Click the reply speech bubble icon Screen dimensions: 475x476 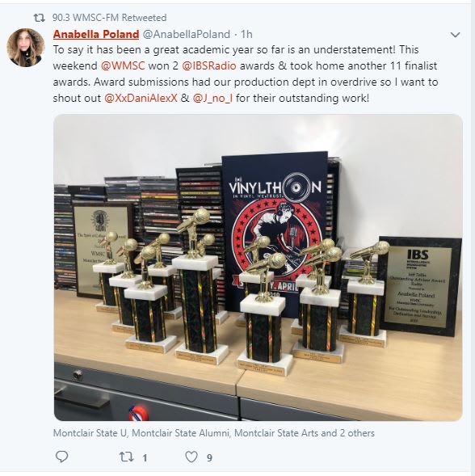point(62,457)
